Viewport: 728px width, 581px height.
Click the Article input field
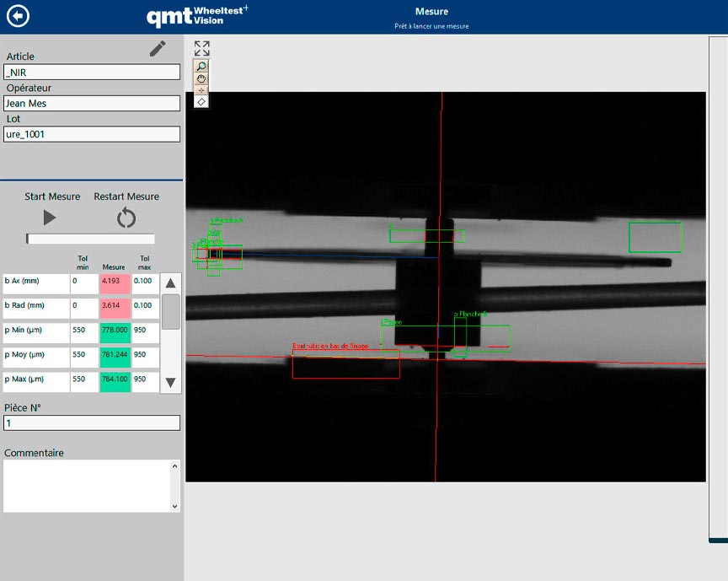tap(92, 73)
